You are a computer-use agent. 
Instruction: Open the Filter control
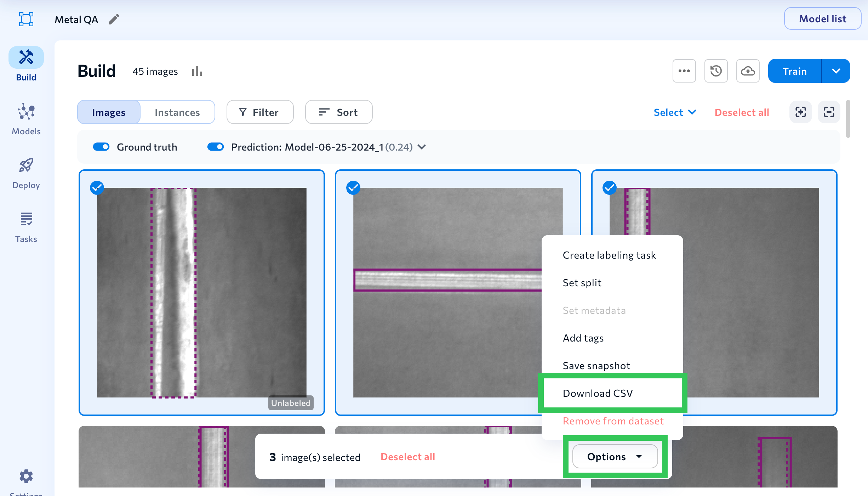coord(260,112)
